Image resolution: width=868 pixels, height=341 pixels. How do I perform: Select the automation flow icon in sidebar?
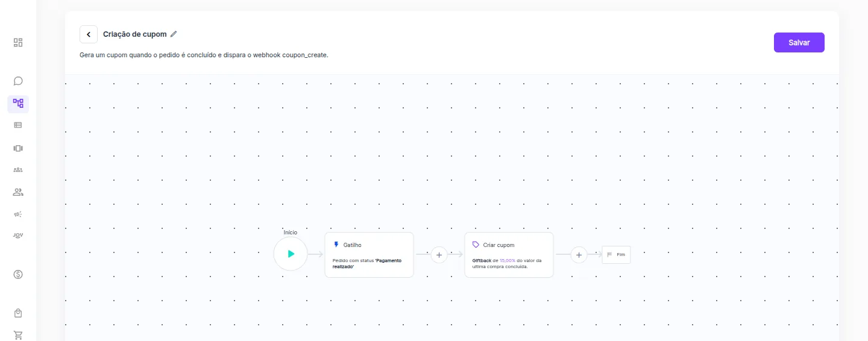tap(18, 103)
